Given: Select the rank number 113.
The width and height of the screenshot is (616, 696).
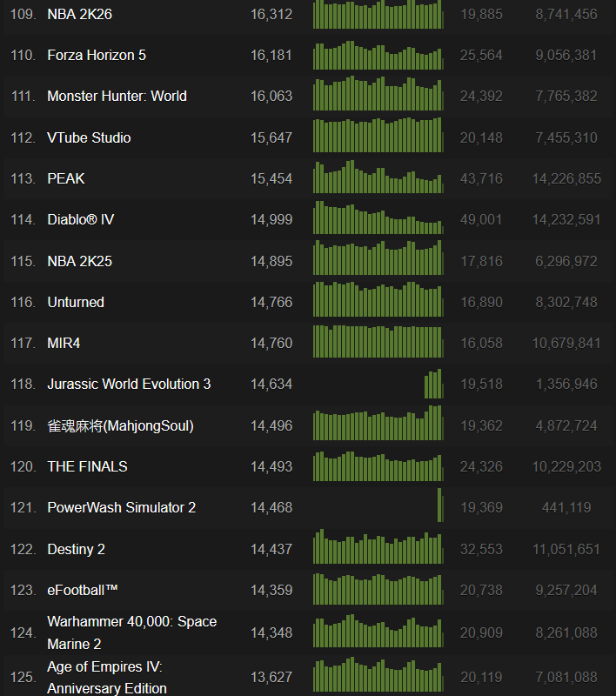Looking at the screenshot, I should (x=23, y=178).
